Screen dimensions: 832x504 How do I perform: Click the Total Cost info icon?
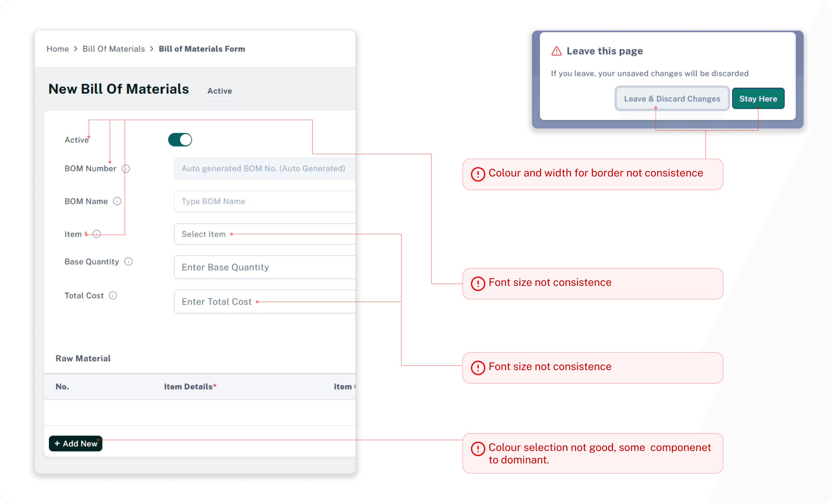[113, 295]
